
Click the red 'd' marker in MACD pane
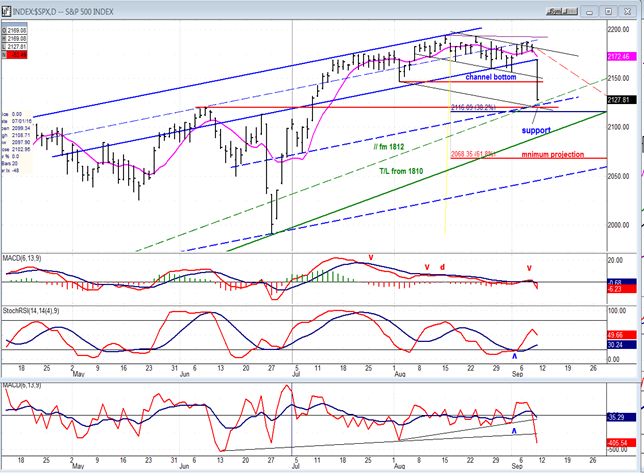442,267
